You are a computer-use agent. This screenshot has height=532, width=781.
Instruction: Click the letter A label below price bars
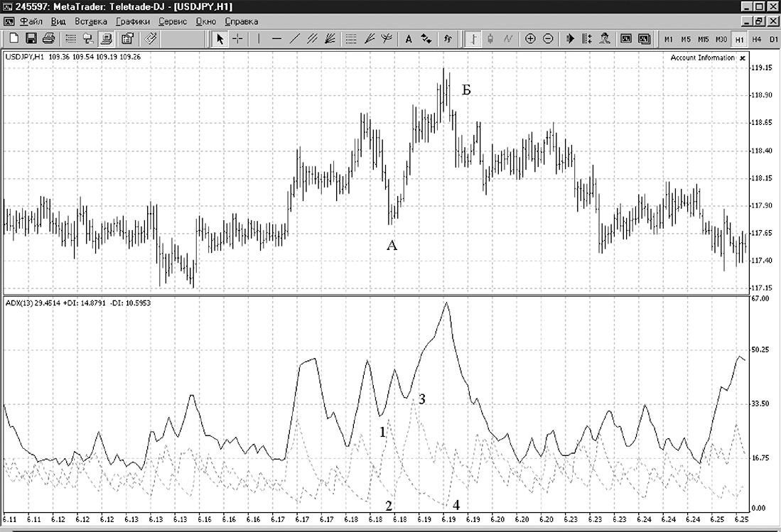392,245
